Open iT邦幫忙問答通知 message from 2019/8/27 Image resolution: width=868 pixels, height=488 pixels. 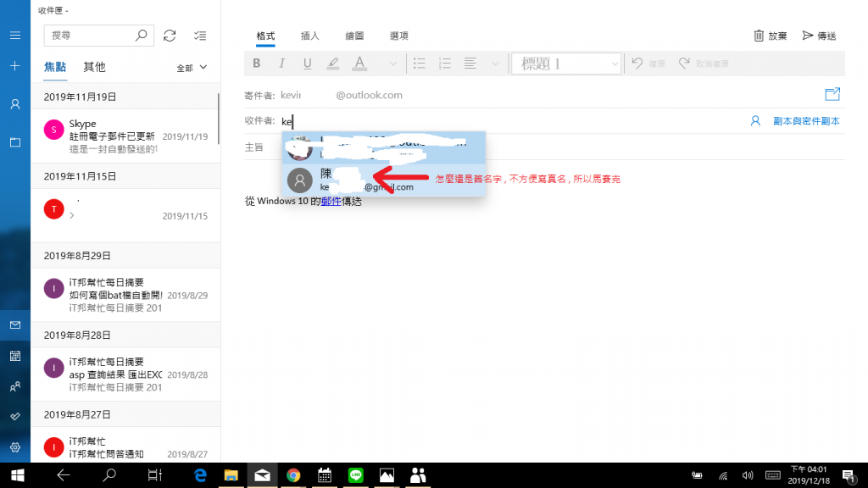click(x=125, y=446)
